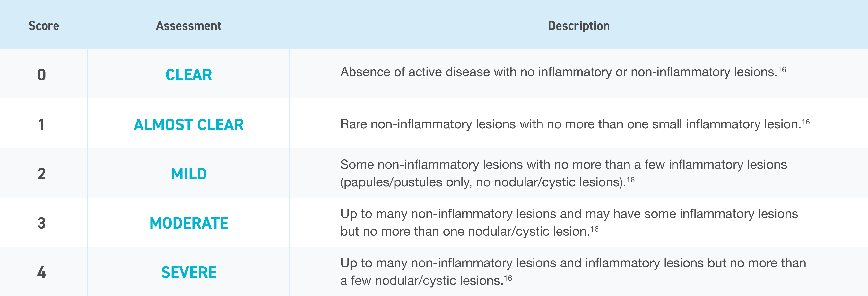
Task: Click the 'Some non-inflammatory lesions' description text
Action: 563,165
